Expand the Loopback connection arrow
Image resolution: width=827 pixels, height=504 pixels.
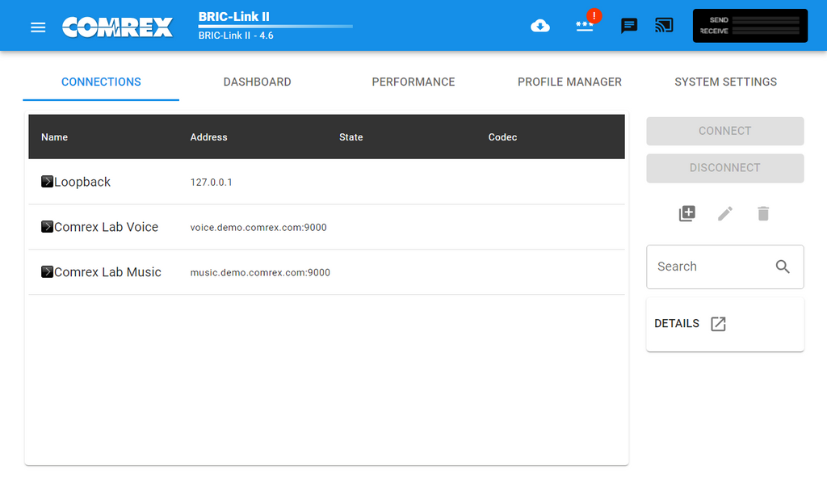48,182
